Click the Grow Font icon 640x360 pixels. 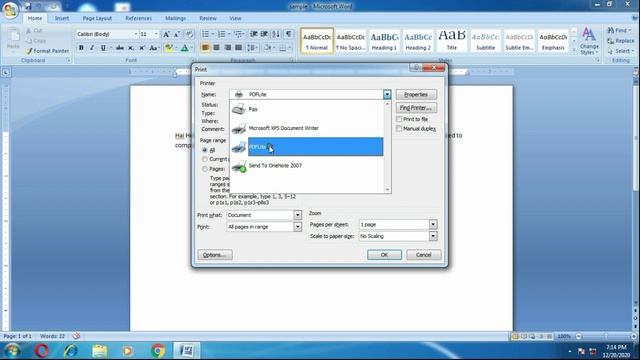167,34
